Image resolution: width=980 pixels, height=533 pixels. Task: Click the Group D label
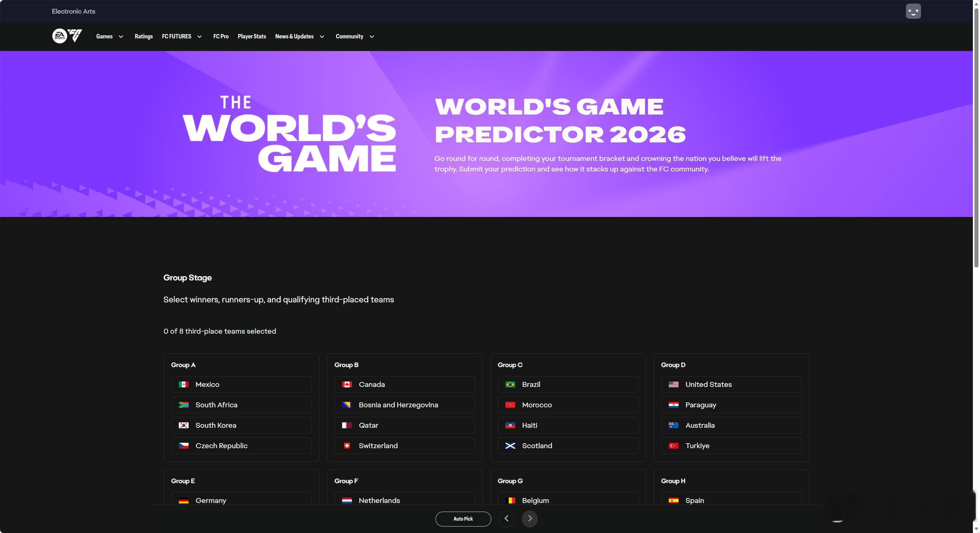[673, 365]
